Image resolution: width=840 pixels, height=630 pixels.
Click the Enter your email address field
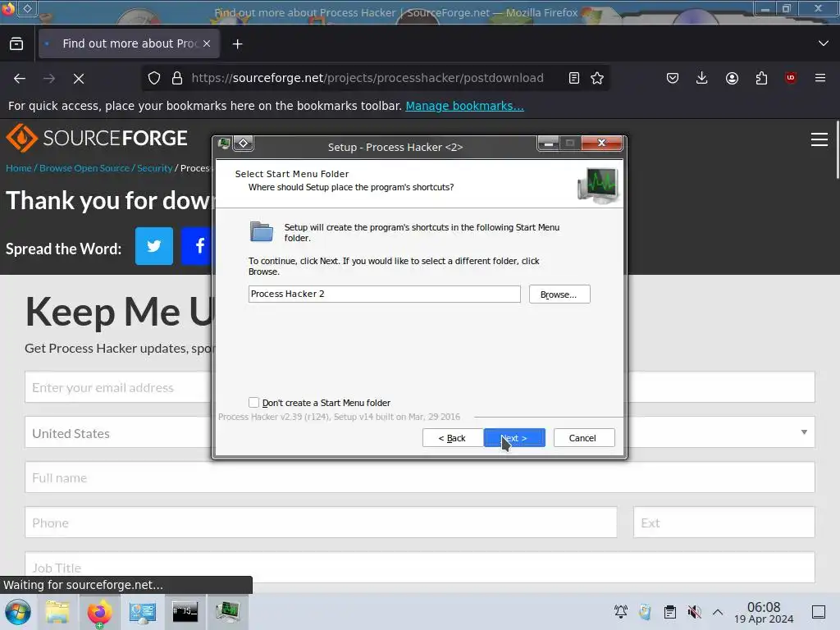pyautogui.click(x=119, y=387)
